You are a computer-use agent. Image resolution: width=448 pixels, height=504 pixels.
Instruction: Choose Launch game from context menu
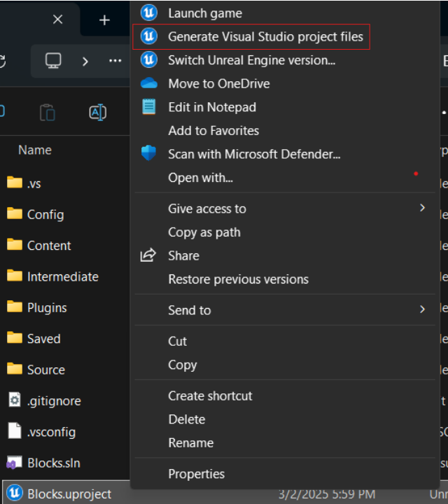[x=205, y=13]
